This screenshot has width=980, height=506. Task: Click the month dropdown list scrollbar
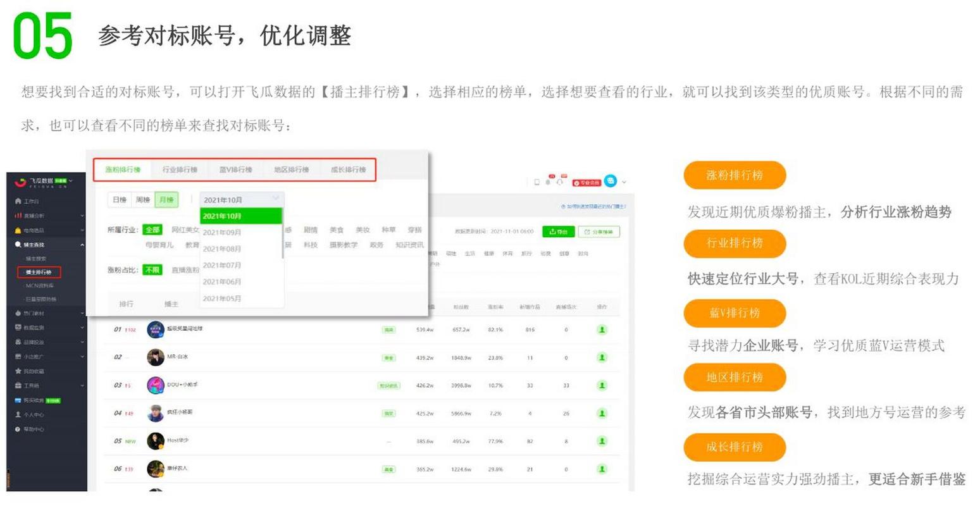(282, 234)
